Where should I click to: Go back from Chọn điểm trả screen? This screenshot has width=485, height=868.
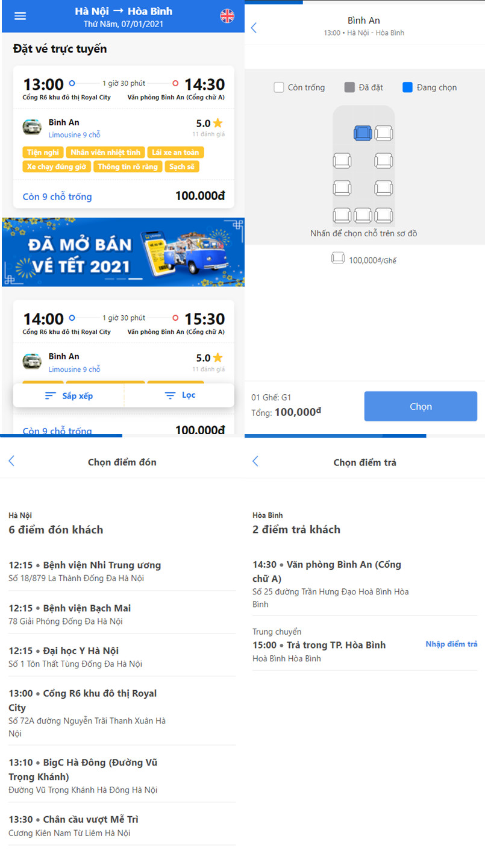[x=255, y=461]
